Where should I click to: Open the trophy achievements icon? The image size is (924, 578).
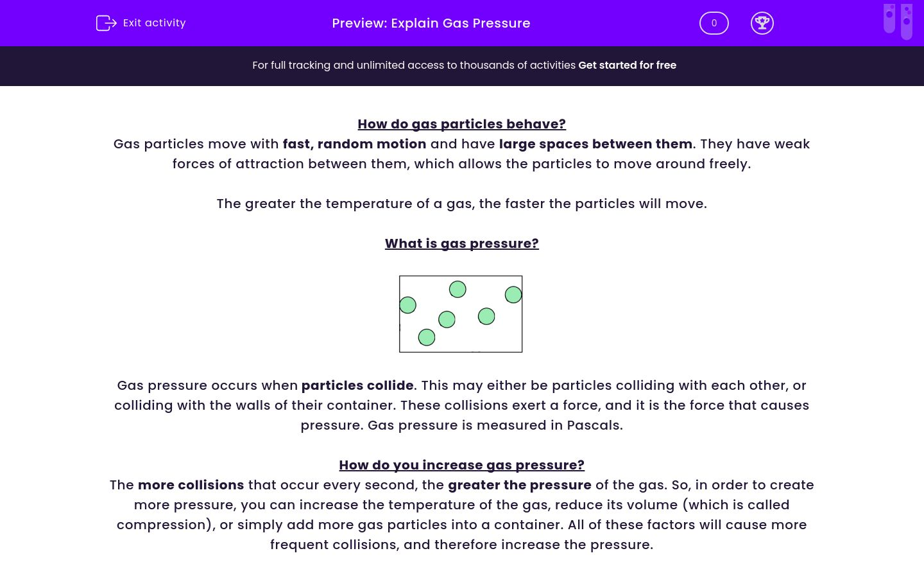click(x=762, y=23)
